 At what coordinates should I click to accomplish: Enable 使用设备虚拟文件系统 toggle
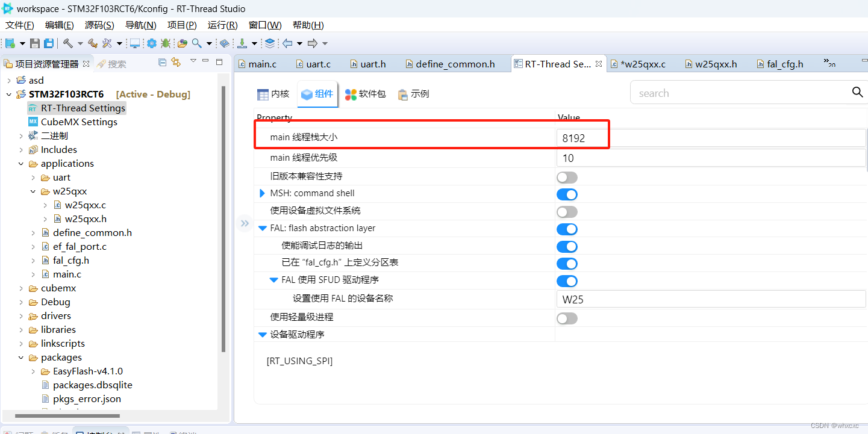click(x=567, y=211)
